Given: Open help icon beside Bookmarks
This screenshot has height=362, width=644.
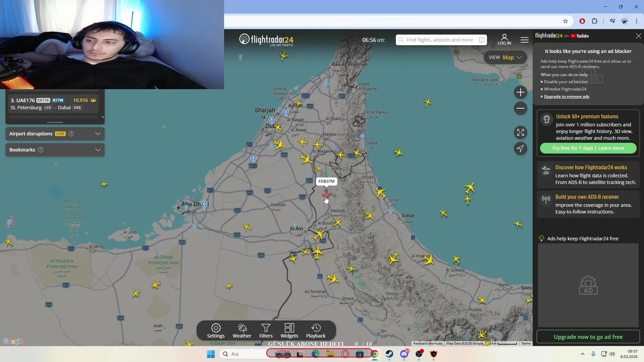Looking at the screenshot, I should point(41,150).
